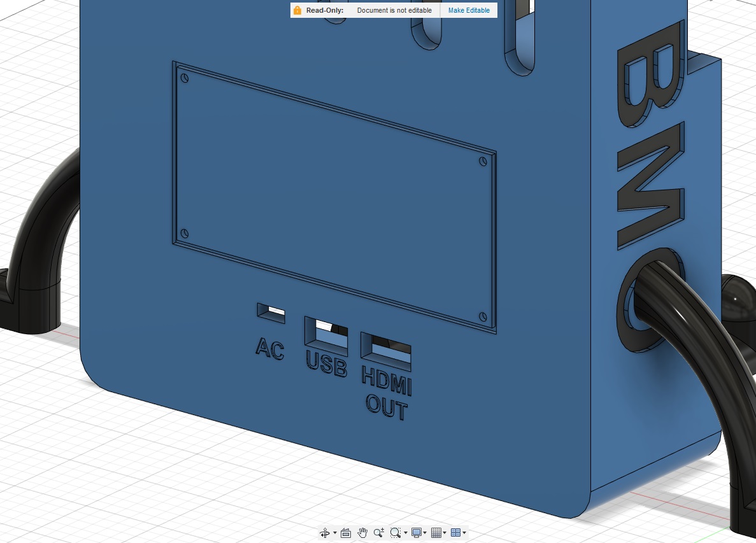Click the orange Read-Only lock icon
The image size is (756, 543).
coord(297,10)
